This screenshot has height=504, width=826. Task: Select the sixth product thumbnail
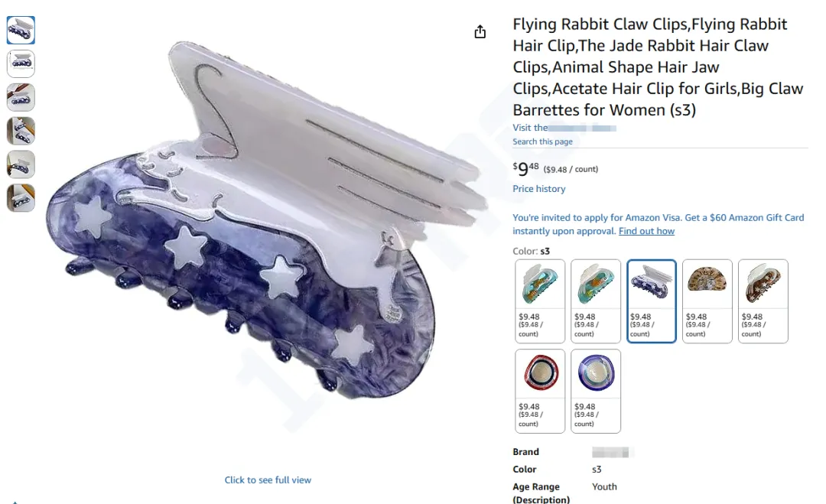(21, 198)
